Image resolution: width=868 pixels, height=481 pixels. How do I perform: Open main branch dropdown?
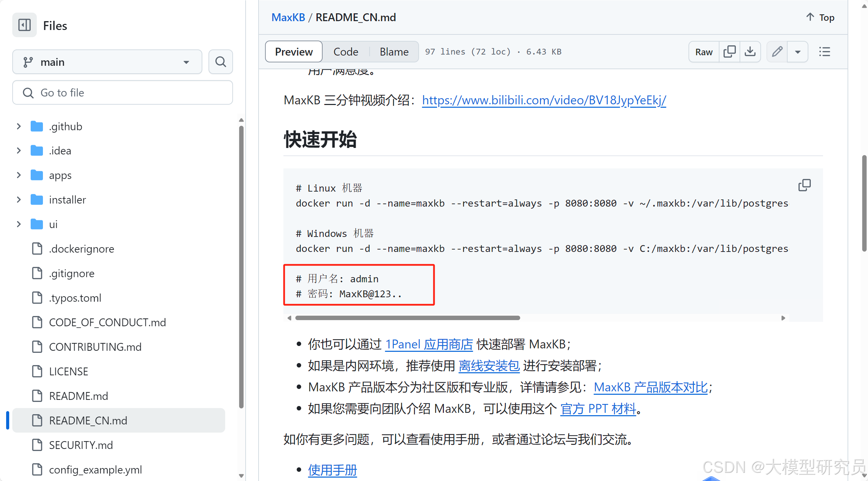point(107,62)
